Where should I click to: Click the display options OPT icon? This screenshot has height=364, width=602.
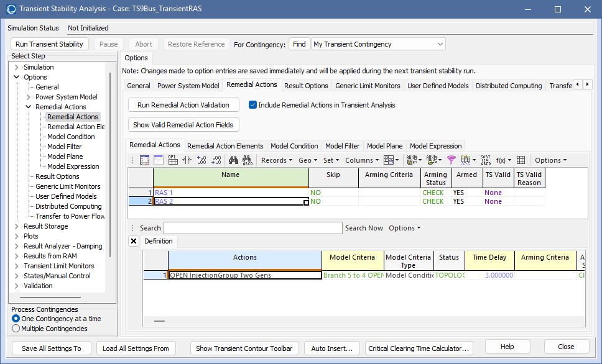click(x=172, y=160)
